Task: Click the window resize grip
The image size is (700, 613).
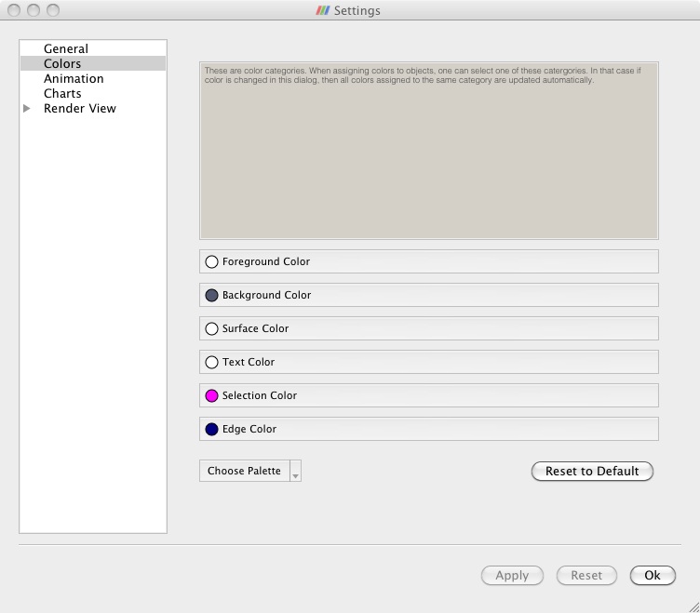Action: tap(694, 607)
